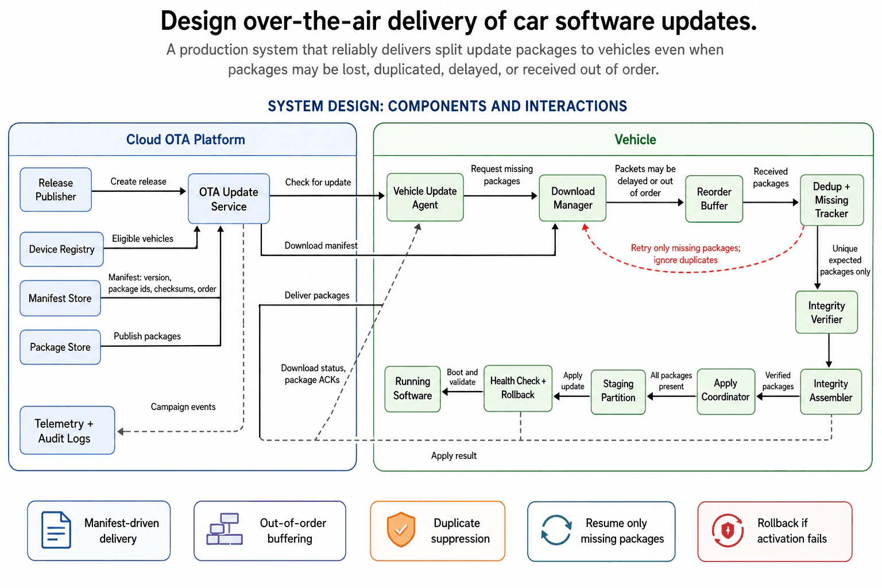Image resolution: width=882 pixels, height=588 pixels.
Task: Click the 'Campaign events' label
Action: click(183, 407)
